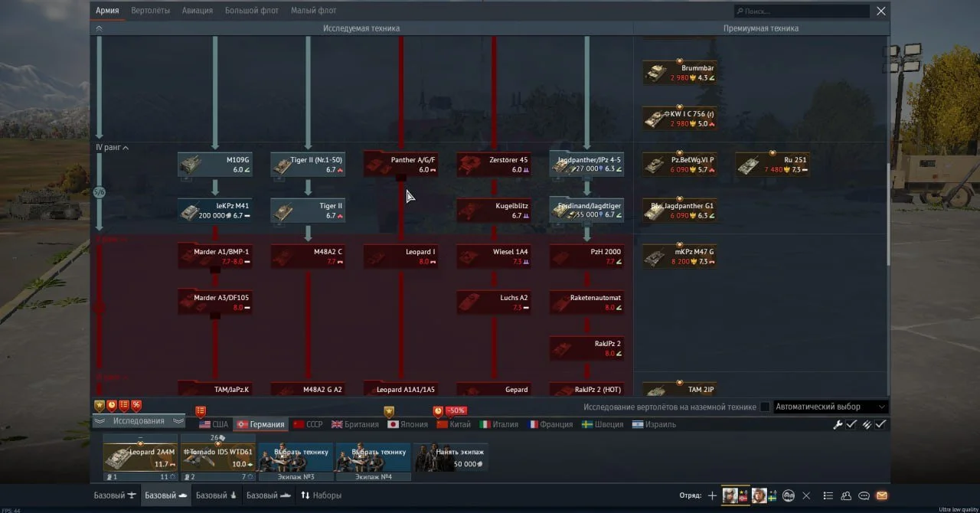Click the magnifier icon in the search box

pyautogui.click(x=739, y=11)
